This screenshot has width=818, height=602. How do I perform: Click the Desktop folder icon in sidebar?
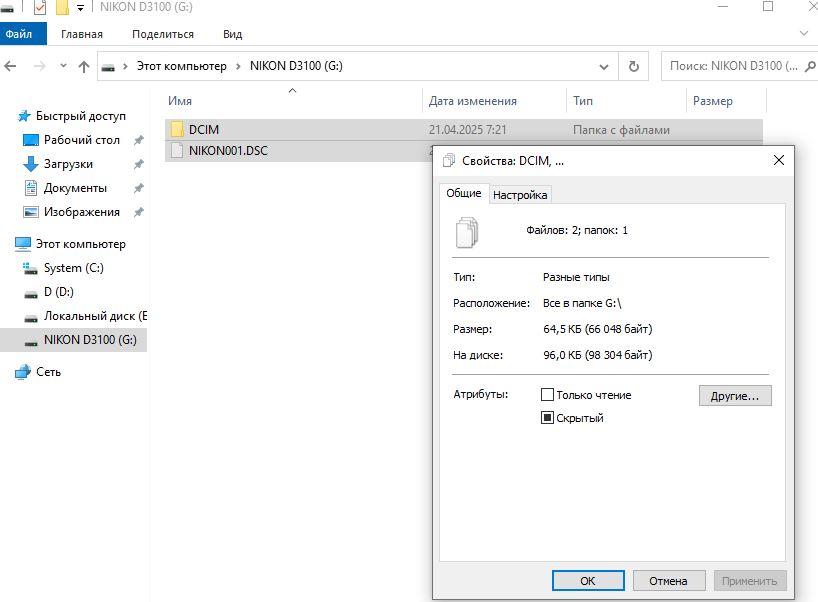click(x=31, y=140)
